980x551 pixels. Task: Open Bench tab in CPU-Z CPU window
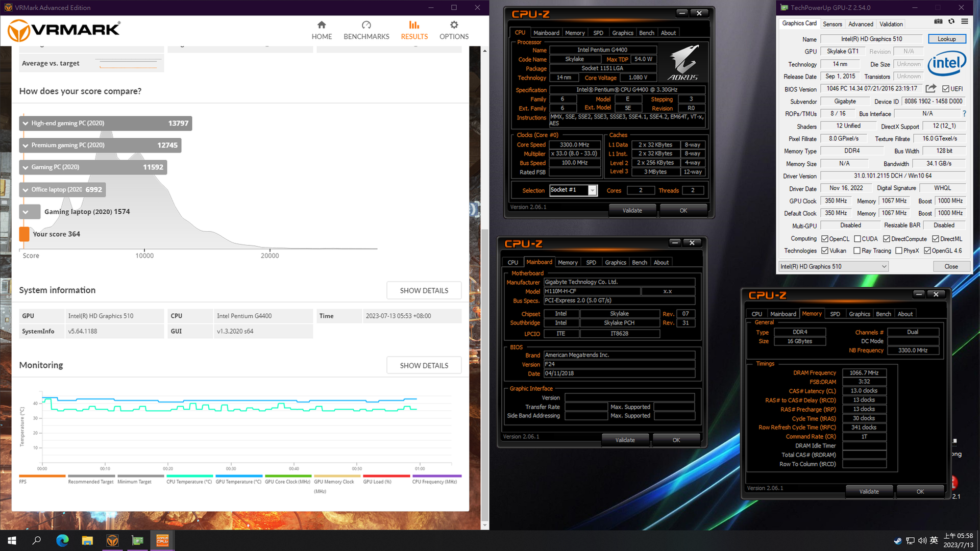tap(647, 33)
